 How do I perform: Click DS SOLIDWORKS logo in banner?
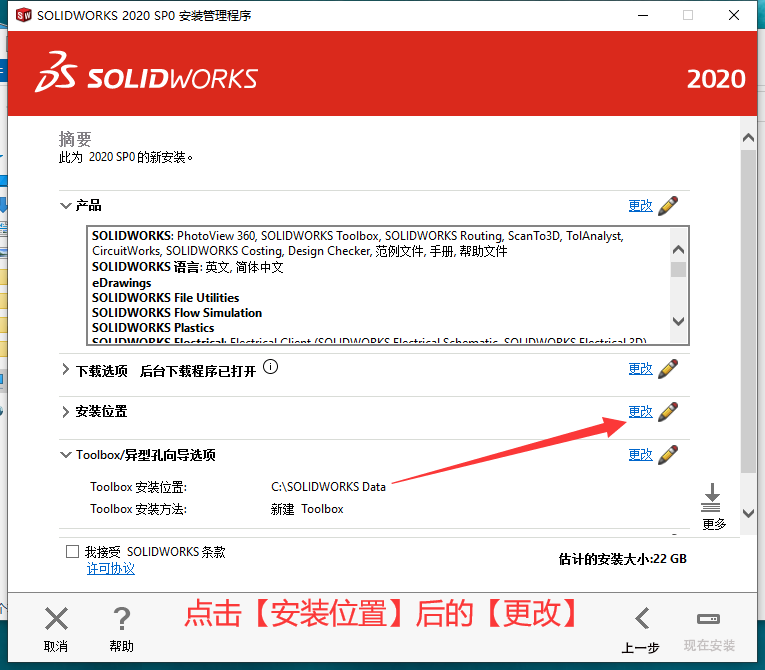click(146, 72)
